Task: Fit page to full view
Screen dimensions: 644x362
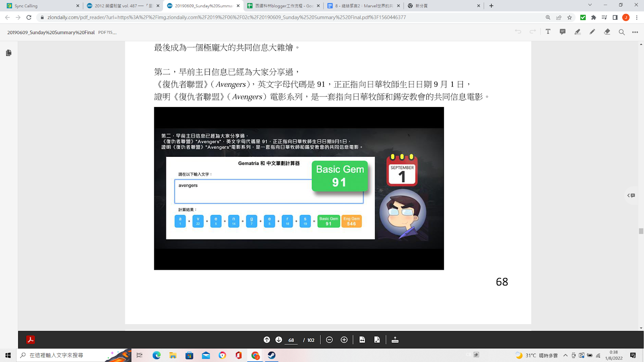Action: pos(377,340)
